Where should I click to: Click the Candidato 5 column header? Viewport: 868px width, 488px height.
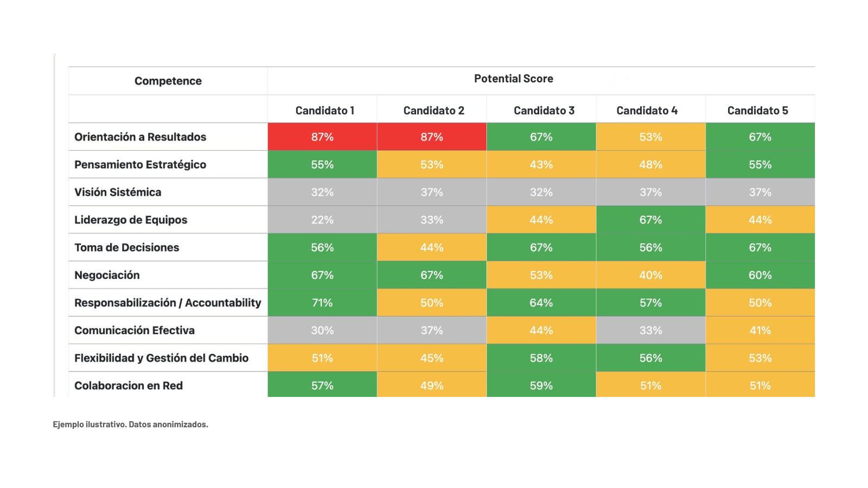(x=757, y=111)
